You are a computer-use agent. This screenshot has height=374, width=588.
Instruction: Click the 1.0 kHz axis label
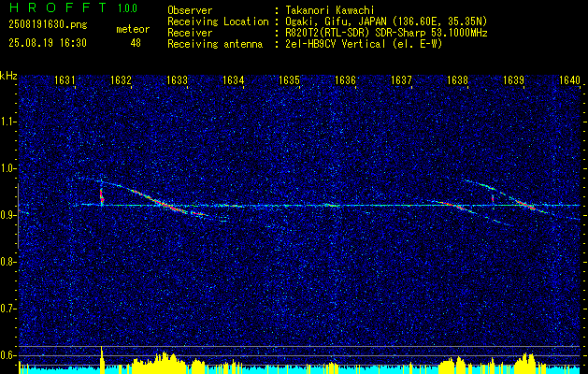coord(8,168)
